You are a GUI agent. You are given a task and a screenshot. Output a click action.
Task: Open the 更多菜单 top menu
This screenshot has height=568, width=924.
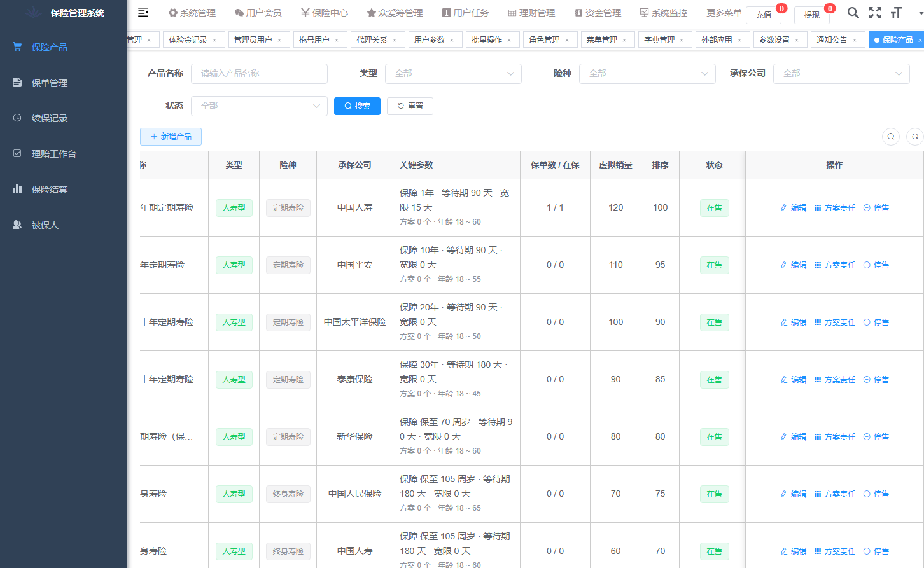(x=724, y=13)
